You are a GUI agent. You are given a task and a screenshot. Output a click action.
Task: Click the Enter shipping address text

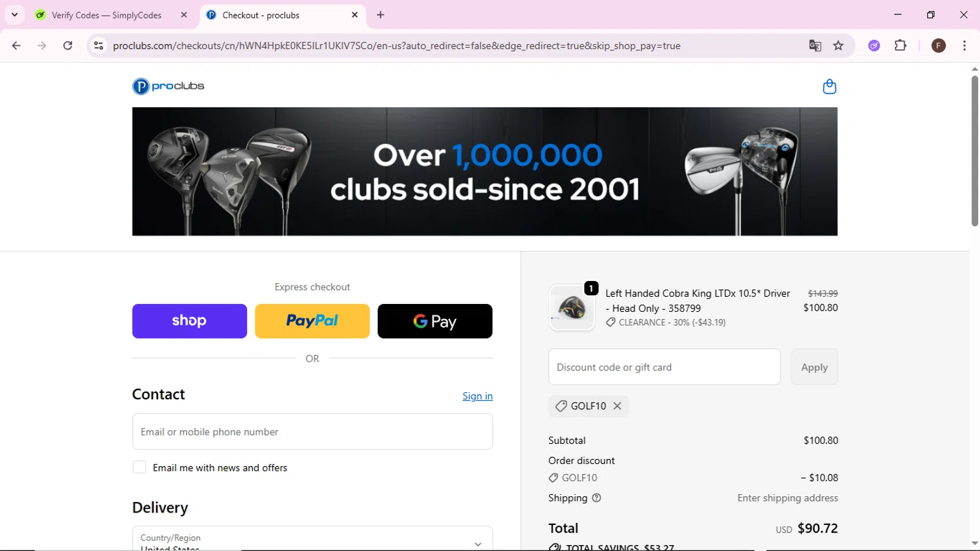(787, 498)
